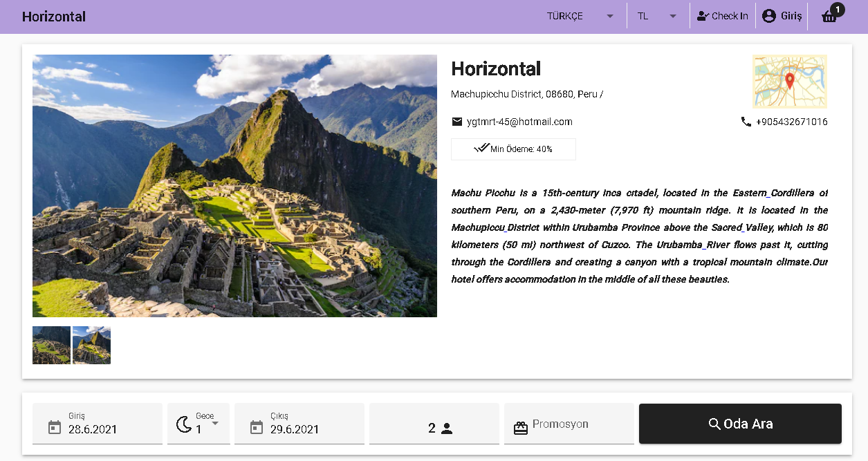Click the Çıkış date field 29.6.2021
The height and width of the screenshot is (461, 868).
point(299,424)
